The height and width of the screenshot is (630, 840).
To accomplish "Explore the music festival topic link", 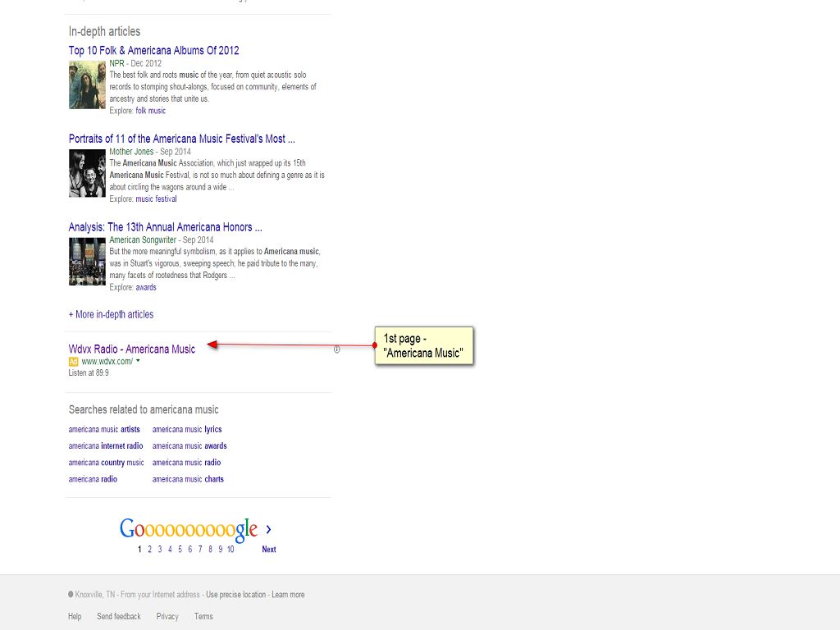I will coord(156,199).
